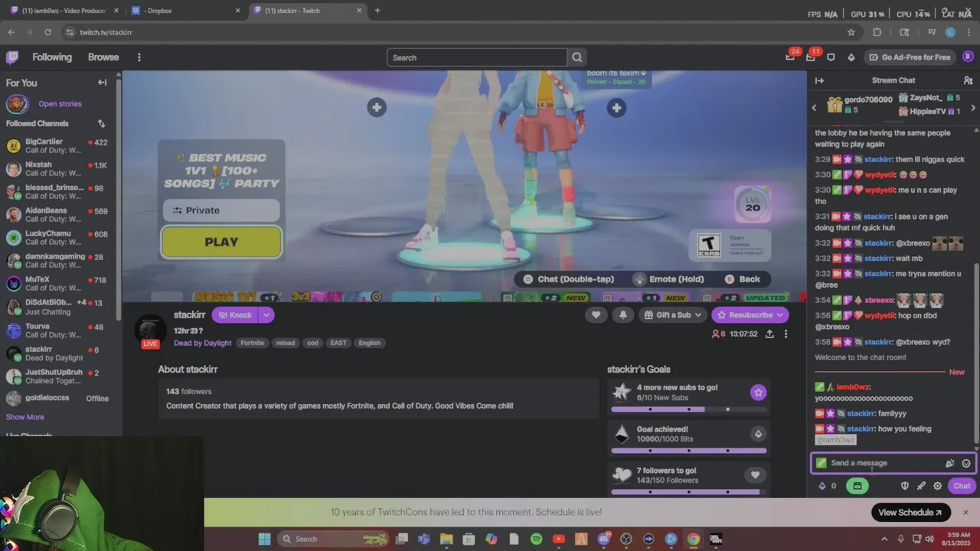Open a new browser tab
Image resolution: width=980 pixels, height=551 pixels.
point(377,10)
